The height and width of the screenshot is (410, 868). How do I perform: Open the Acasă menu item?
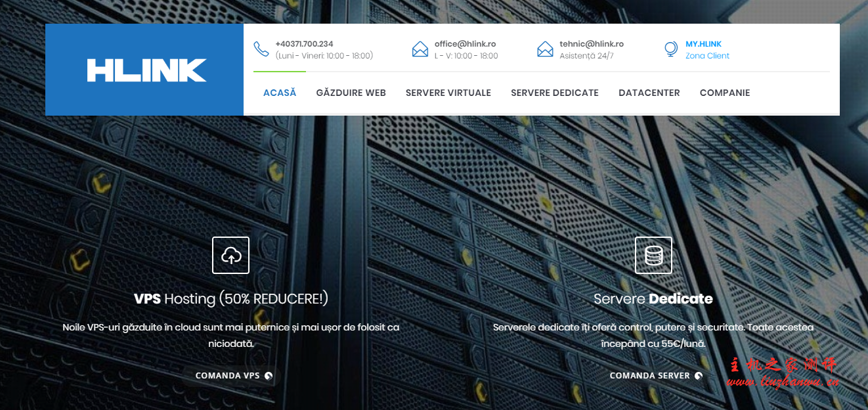point(280,93)
